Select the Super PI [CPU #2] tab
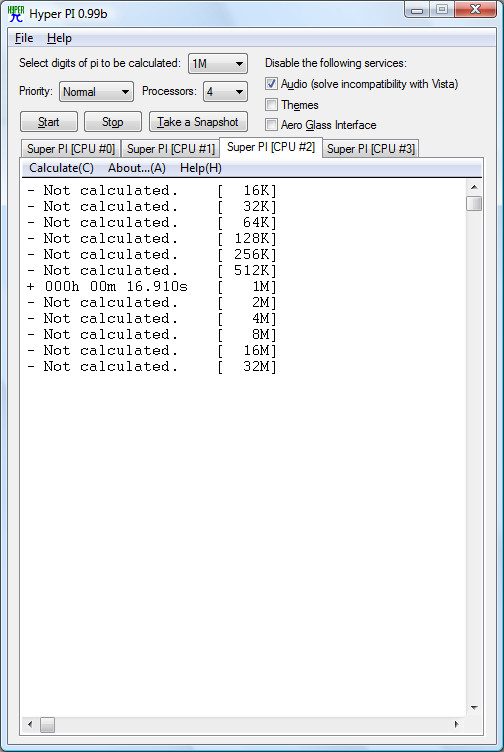Image resolution: width=504 pixels, height=752 pixels. point(271,147)
